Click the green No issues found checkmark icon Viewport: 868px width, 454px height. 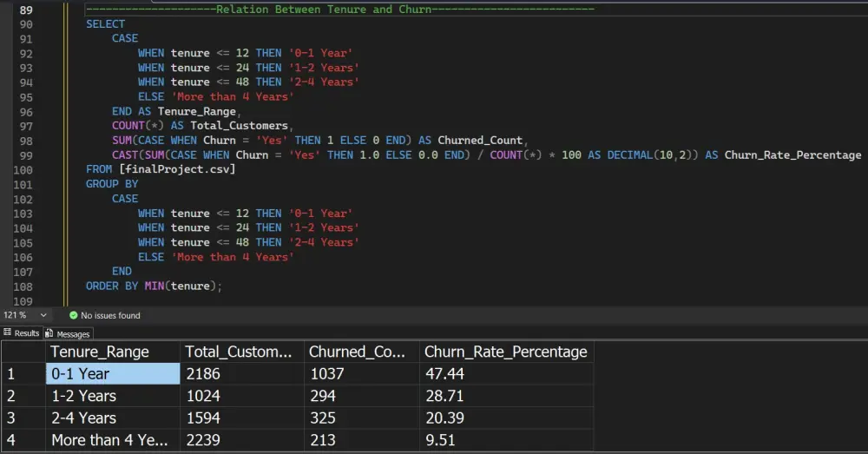point(74,315)
